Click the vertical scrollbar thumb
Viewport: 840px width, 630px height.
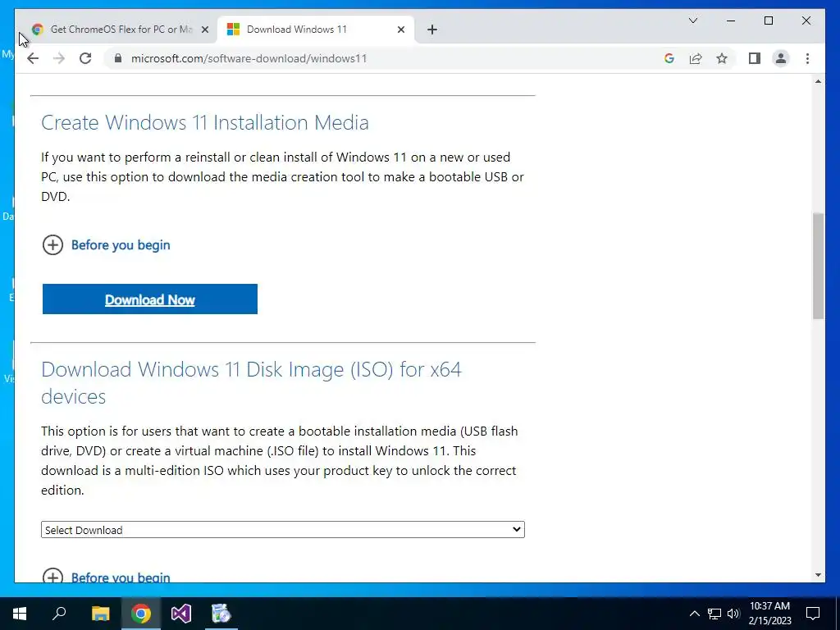click(818, 266)
